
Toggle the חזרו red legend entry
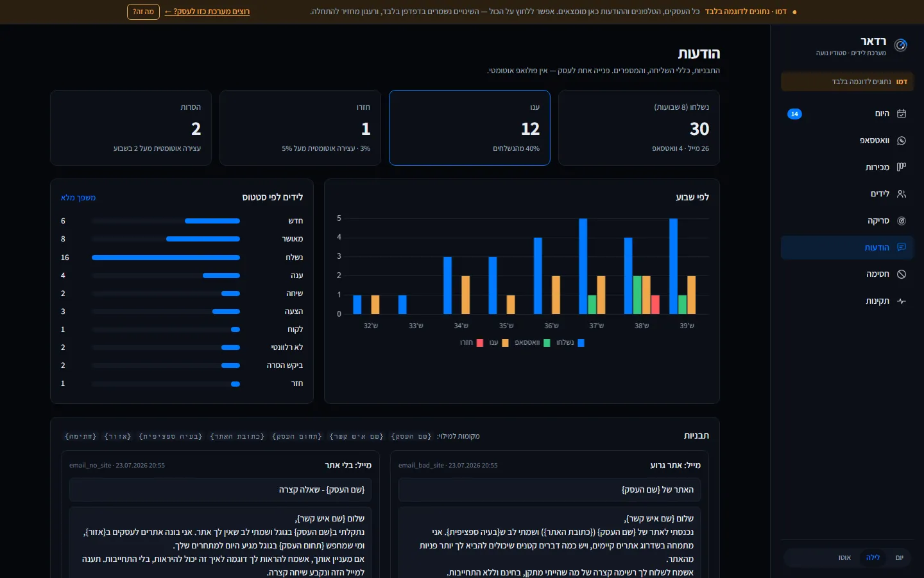tap(472, 343)
